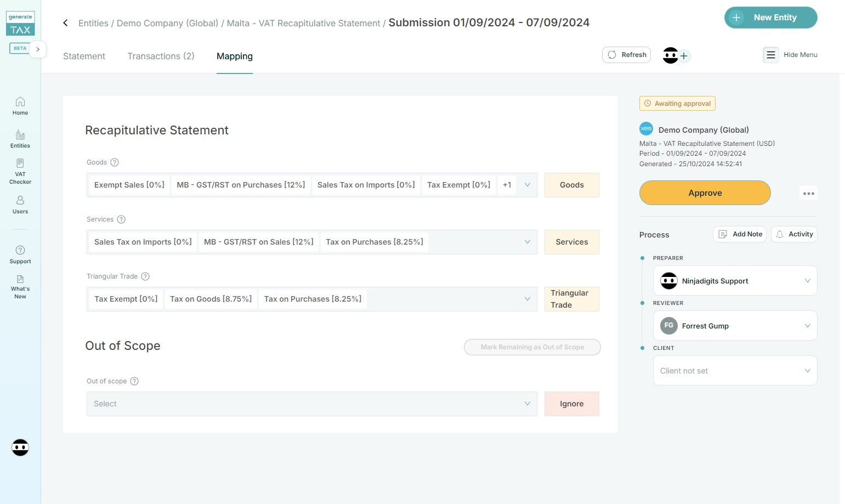Click MB - GST/RST on Sales [12%] tag
845x504 pixels.
coord(259,242)
